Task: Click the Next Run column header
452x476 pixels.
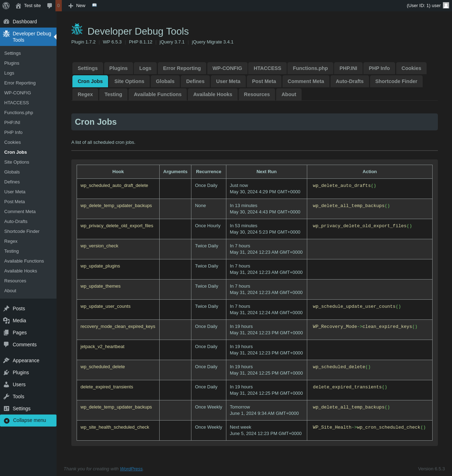Action: tap(266, 172)
